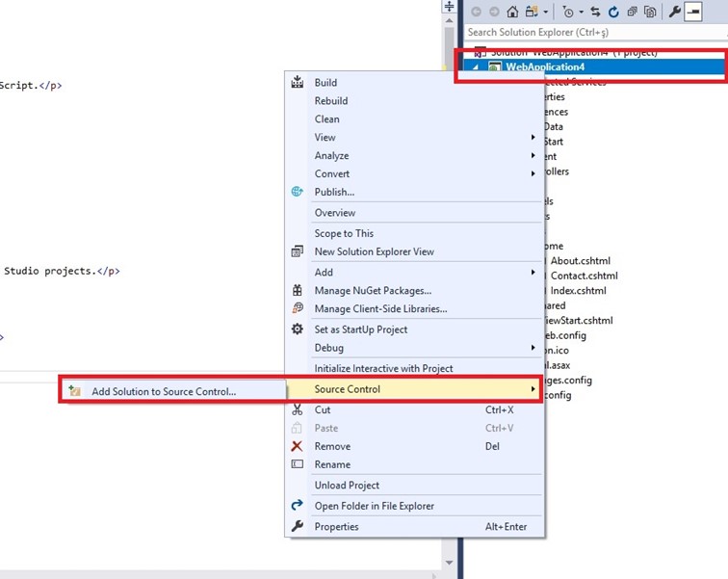Click the Back navigation arrow in Solution Explorer

(476, 13)
